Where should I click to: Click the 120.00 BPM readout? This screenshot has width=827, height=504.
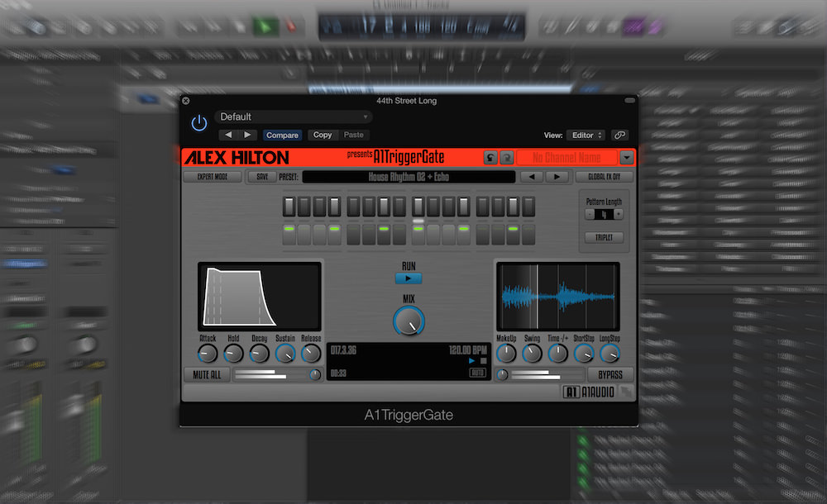pos(468,350)
